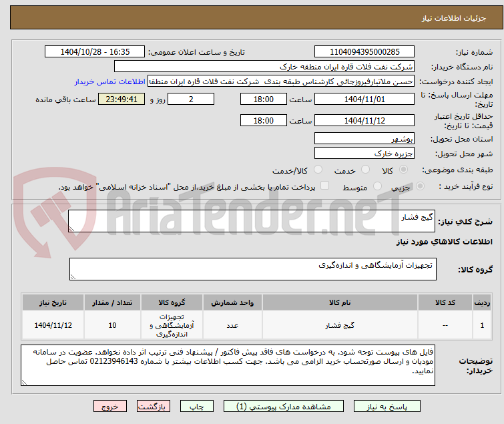Click the row number cell 1
The height and width of the screenshot is (424, 504).
pos(482,325)
